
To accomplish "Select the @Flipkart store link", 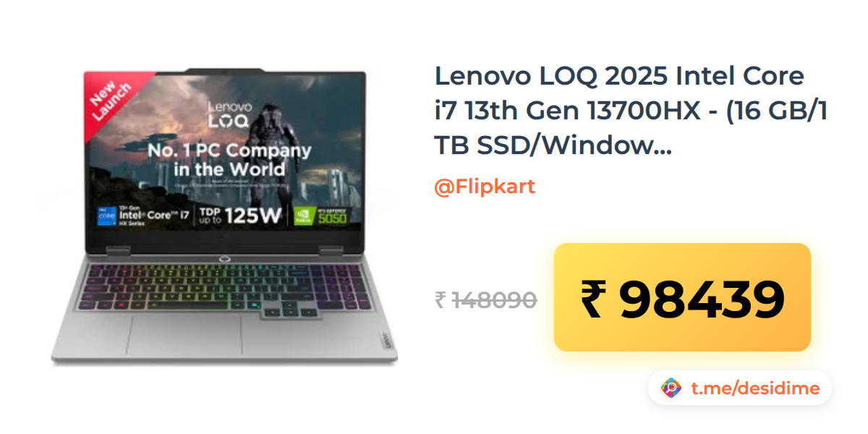I will tap(485, 187).
